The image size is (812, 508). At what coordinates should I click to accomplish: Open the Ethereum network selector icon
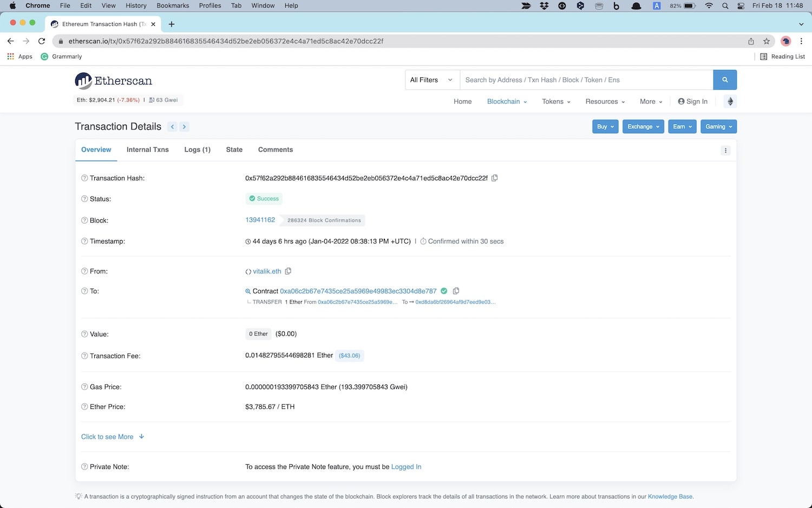click(730, 101)
